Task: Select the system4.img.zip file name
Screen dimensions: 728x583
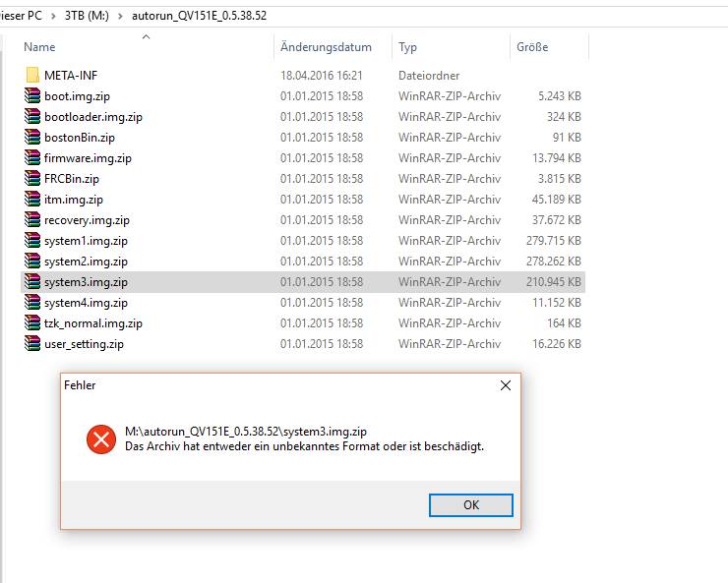Action: click(86, 303)
